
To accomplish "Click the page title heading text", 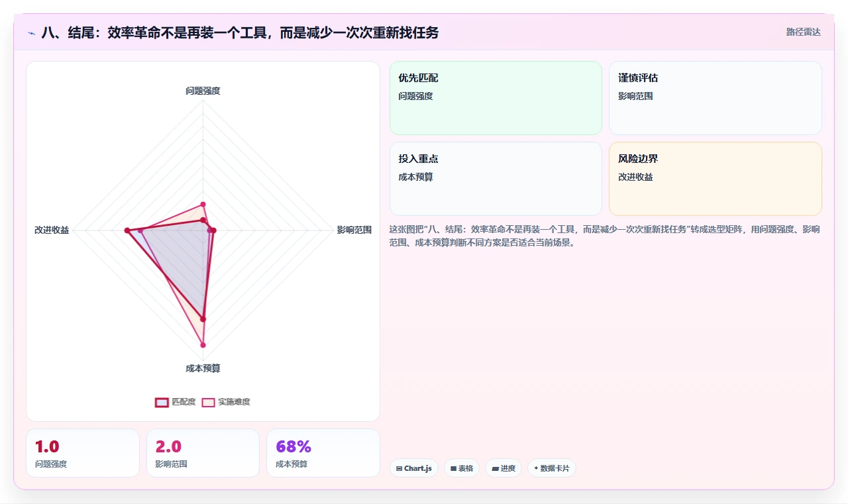I will coord(240,32).
